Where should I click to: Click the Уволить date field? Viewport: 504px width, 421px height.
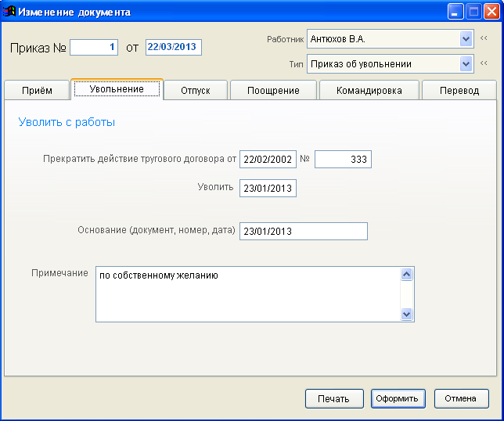[x=268, y=188]
